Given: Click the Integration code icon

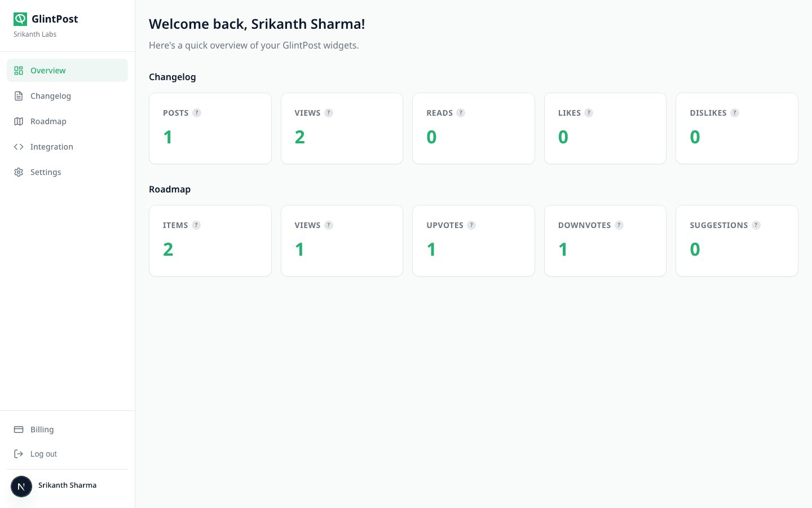Looking at the screenshot, I should click(x=19, y=147).
